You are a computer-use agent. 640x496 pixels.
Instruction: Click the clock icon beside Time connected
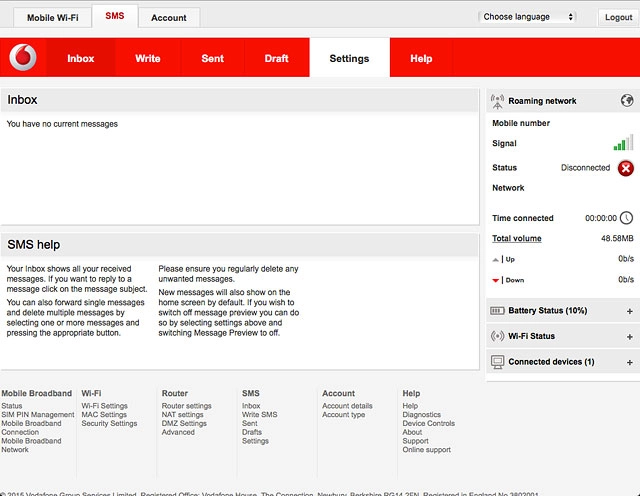click(x=627, y=218)
